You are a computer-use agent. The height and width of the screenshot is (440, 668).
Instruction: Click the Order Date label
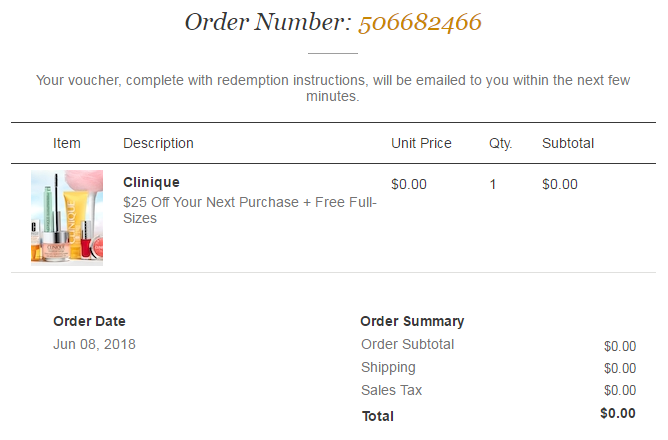click(x=89, y=321)
